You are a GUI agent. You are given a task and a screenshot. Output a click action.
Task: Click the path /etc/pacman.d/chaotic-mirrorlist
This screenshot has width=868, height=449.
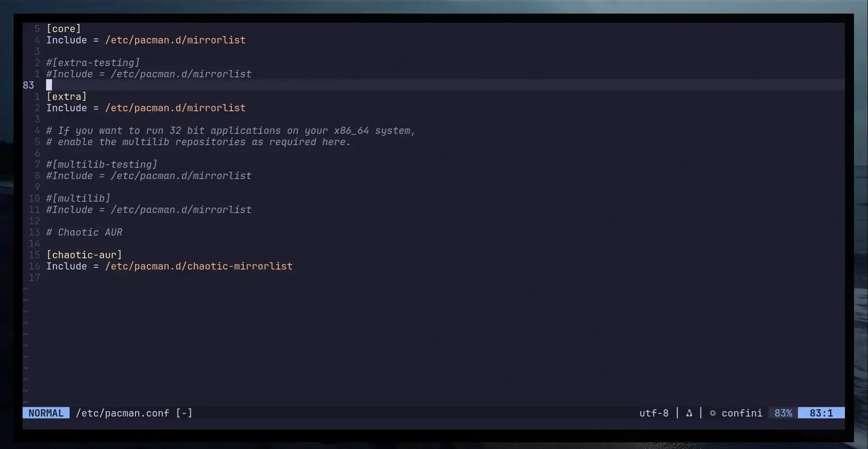click(199, 266)
